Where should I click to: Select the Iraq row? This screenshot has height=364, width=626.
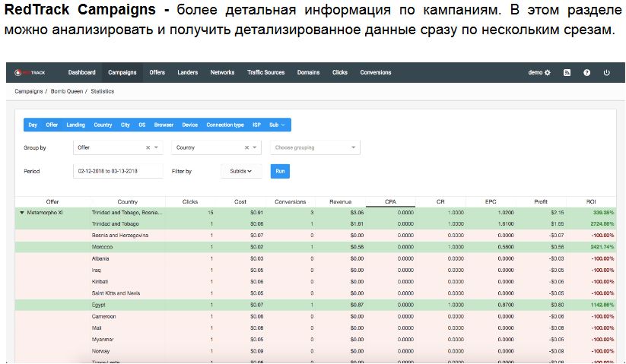pyautogui.click(x=316, y=270)
